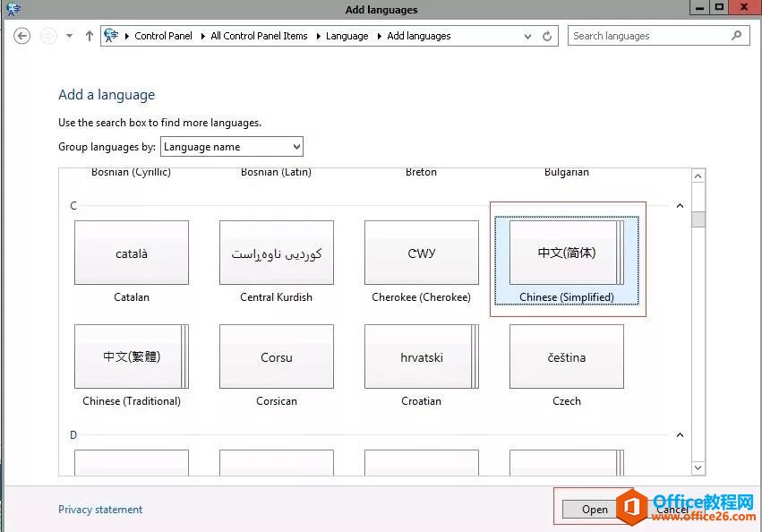Click the Cancel button
Viewport: 762px width, 532px height.
pos(672,509)
